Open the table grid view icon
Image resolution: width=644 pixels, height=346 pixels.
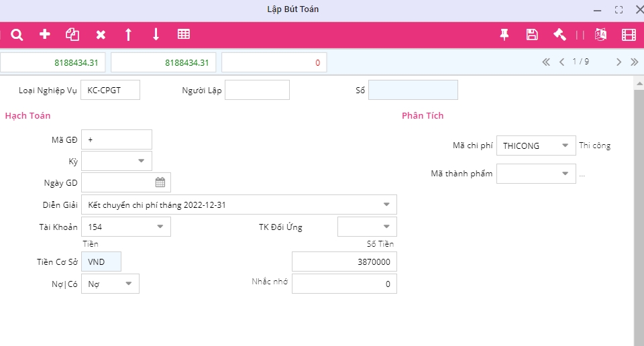click(x=183, y=34)
